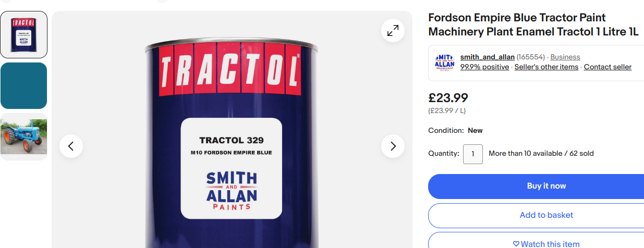This screenshot has width=644, height=248.
Task: Add item to watchlist with heart button
Action: tap(546, 244)
